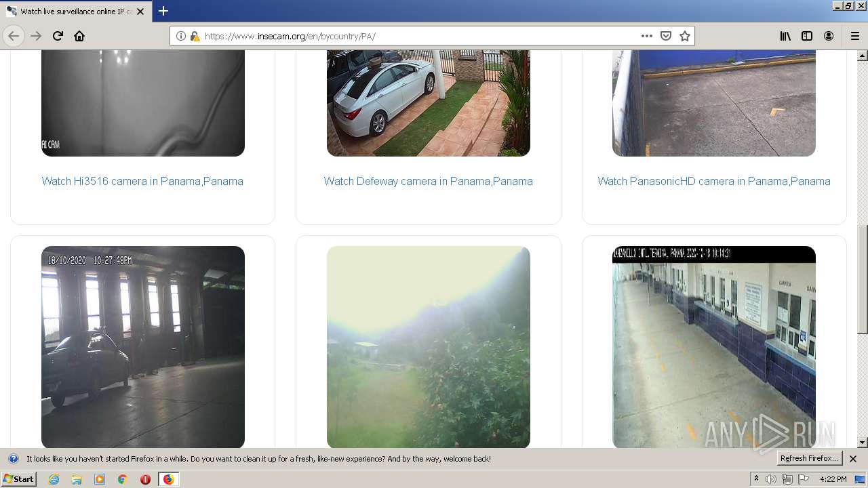868x488 pixels.
Task: Launch Internet Explorer from taskbar
Action: (54, 479)
